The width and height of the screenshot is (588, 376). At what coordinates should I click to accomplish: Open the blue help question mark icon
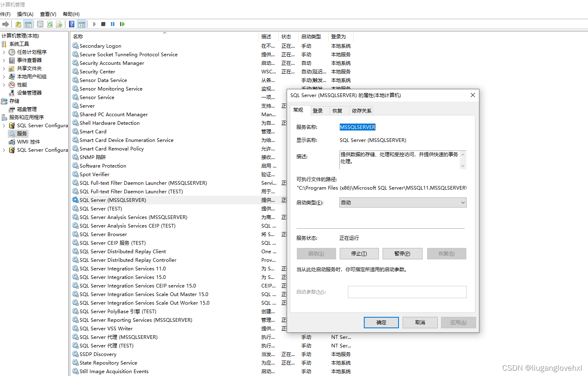point(72,24)
